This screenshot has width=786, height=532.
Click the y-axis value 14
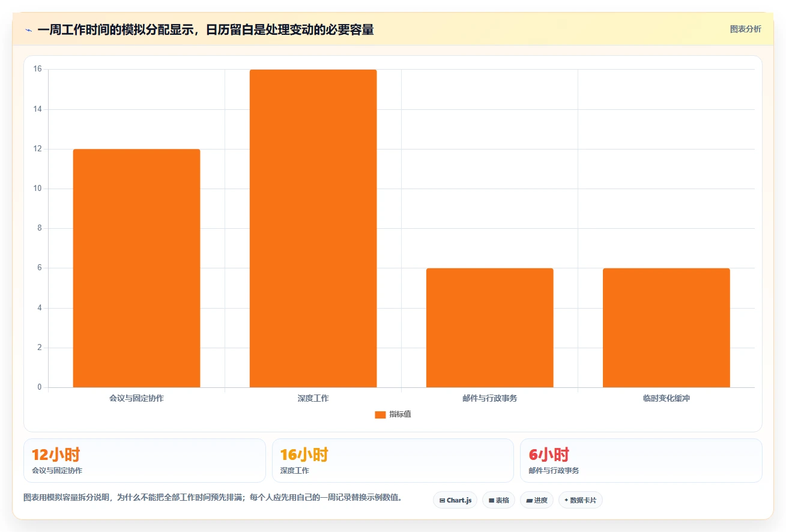click(x=38, y=109)
